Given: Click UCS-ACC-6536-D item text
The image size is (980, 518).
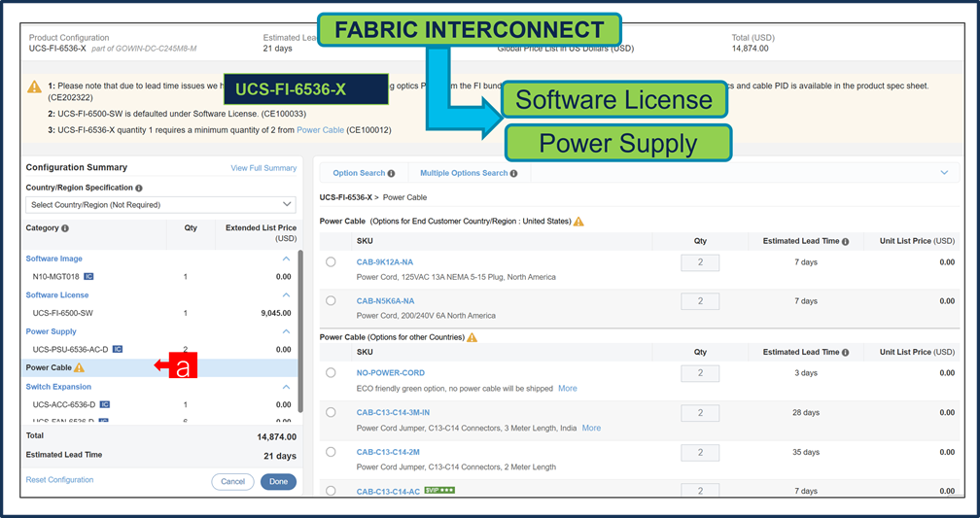Looking at the screenshot, I should (x=64, y=404).
